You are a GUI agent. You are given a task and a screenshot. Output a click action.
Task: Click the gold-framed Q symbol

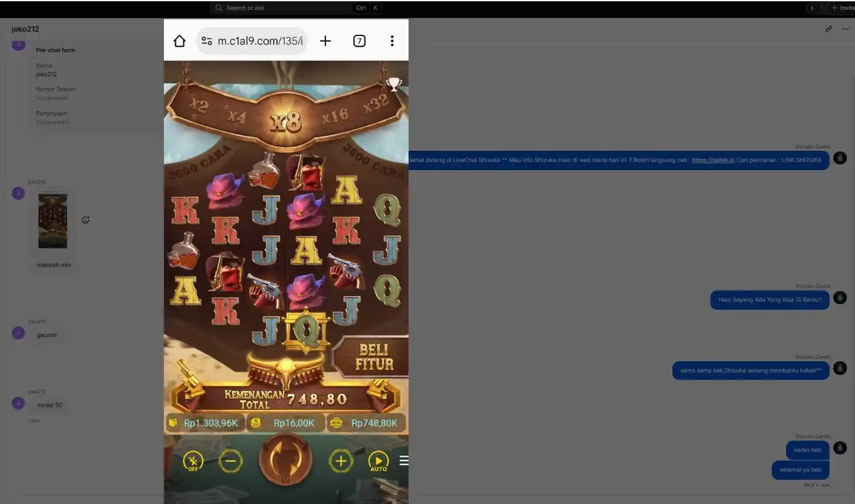click(305, 330)
